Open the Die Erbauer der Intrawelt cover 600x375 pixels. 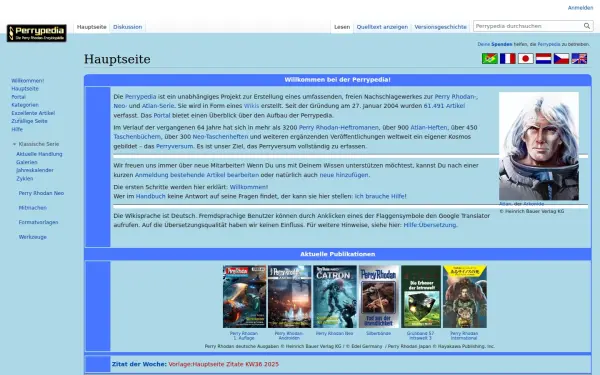[x=421, y=297]
